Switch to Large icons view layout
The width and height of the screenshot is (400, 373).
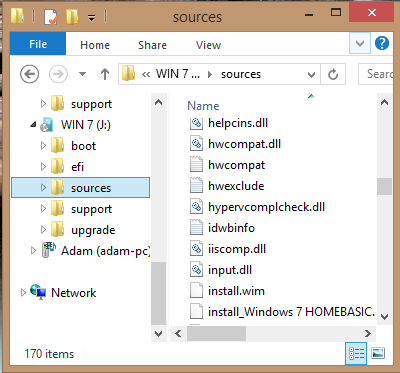(378, 353)
